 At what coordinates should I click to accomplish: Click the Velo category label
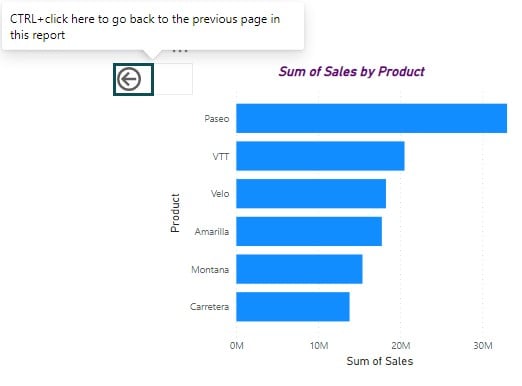coord(220,194)
